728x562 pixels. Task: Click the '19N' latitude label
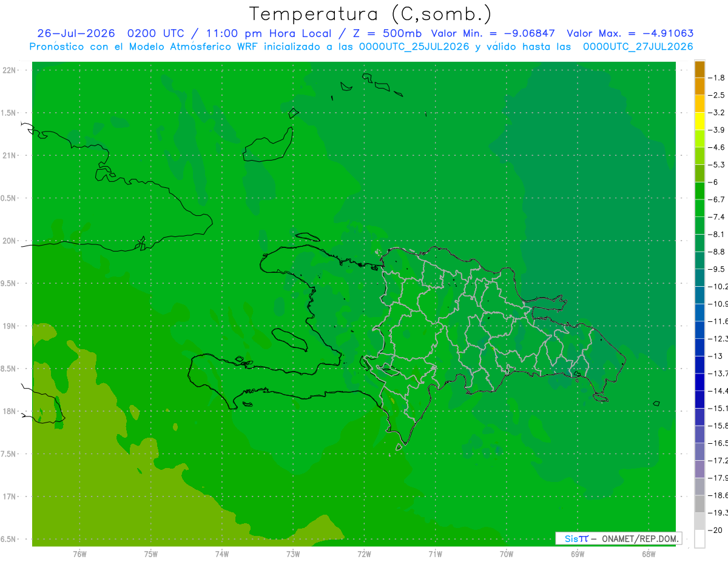point(10,326)
